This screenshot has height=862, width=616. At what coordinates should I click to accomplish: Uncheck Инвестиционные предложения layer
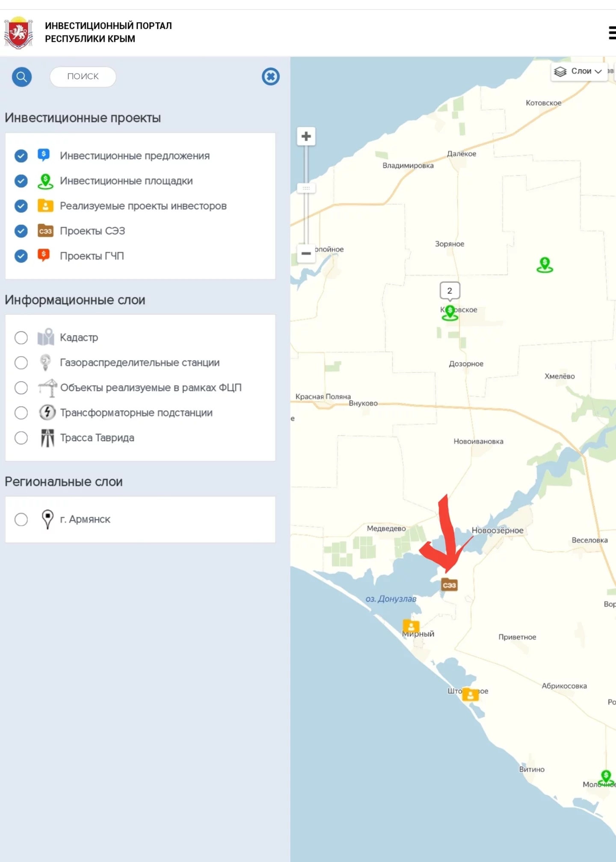tap(21, 156)
